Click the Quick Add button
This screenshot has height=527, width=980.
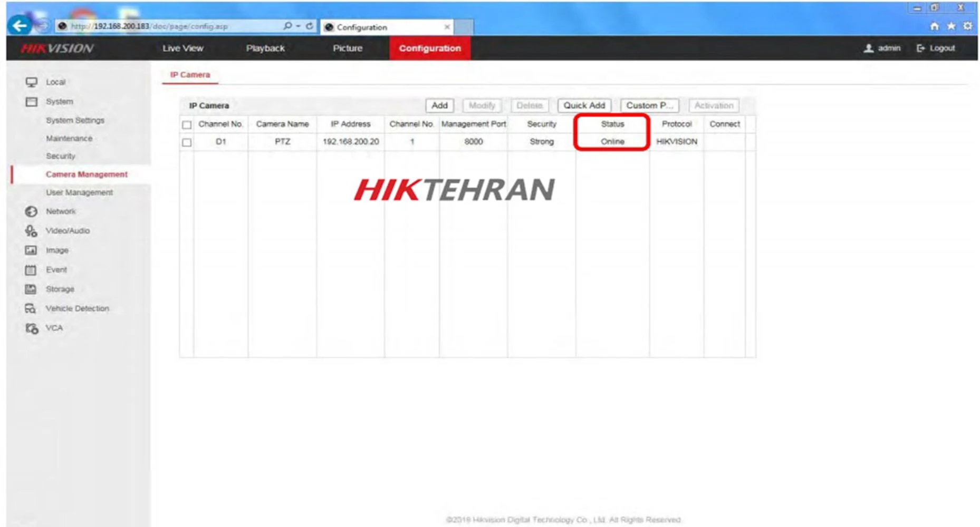[584, 105]
